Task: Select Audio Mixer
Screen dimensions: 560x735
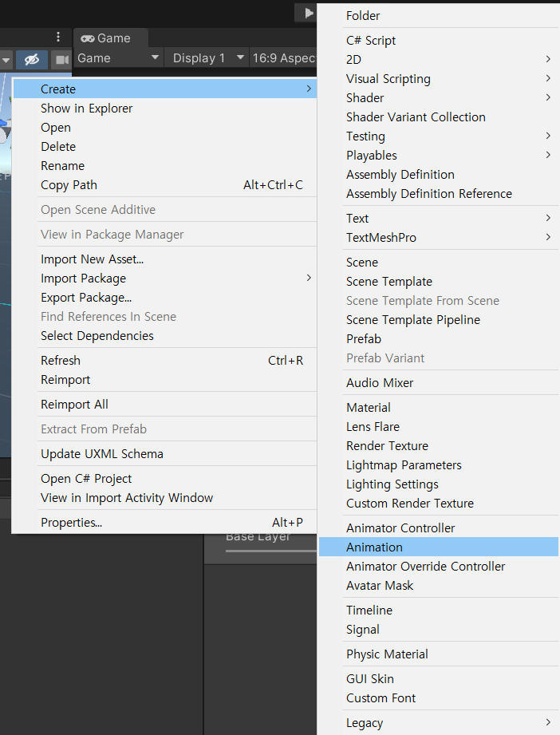Action: pyautogui.click(x=439, y=383)
